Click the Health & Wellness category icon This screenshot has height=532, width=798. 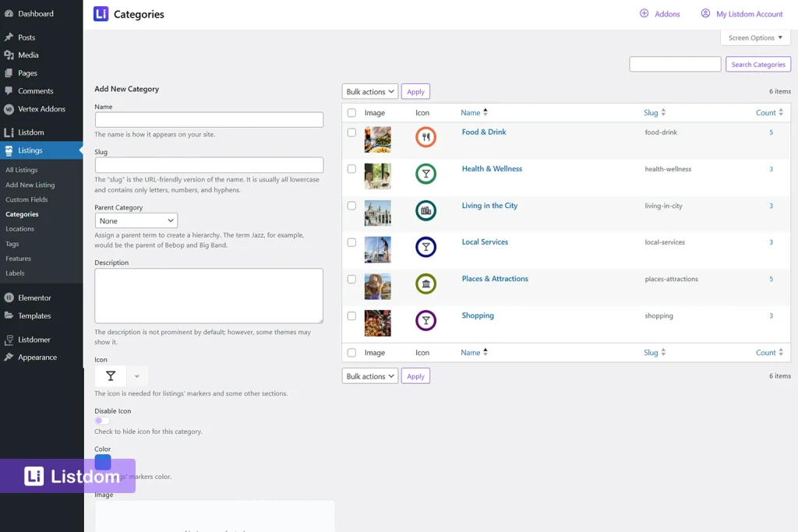click(425, 174)
